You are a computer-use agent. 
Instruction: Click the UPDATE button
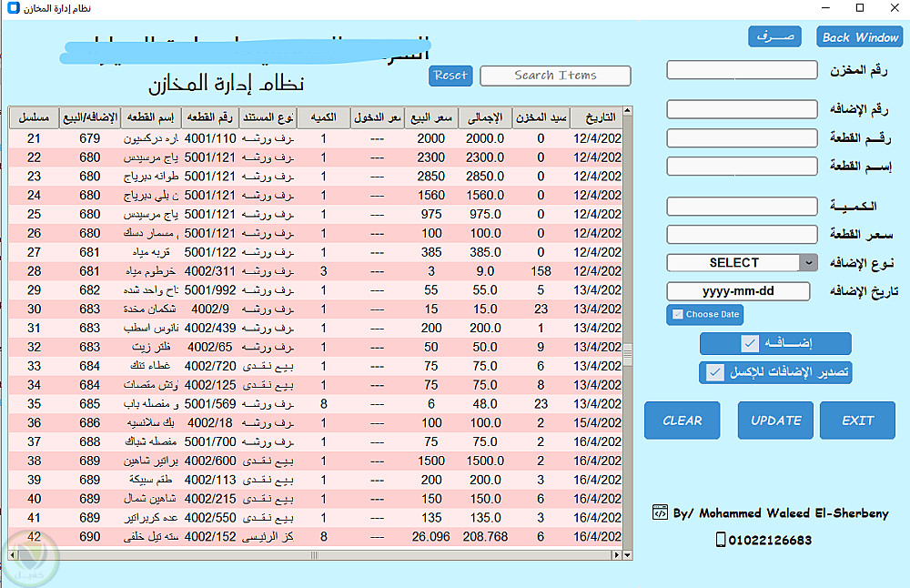coord(775,421)
